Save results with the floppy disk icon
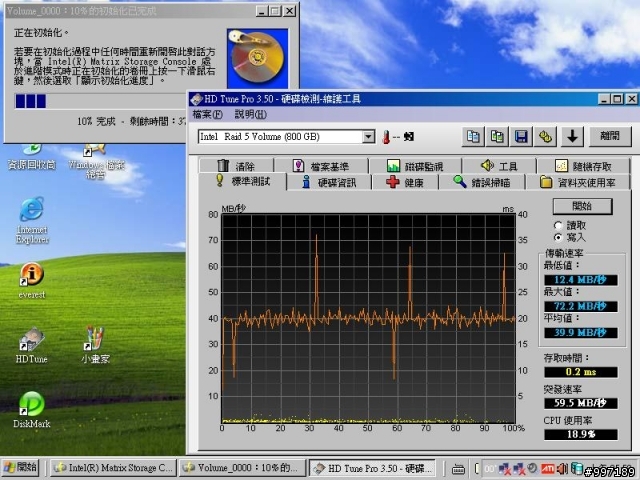Screen dimensions: 640x480 click(x=521, y=136)
